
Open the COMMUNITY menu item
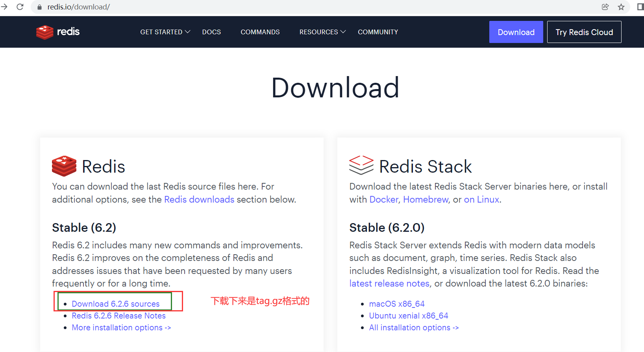click(378, 32)
